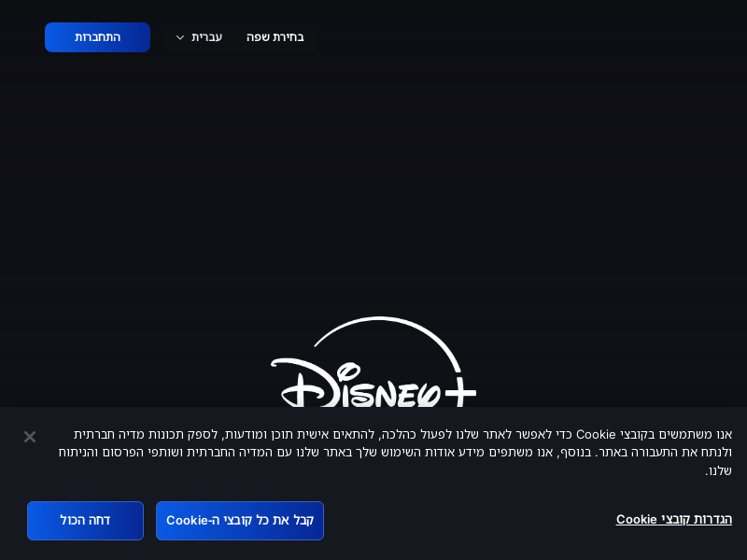Click the דחה הכול reject all button
This screenshot has height=560, width=747.
(x=85, y=521)
